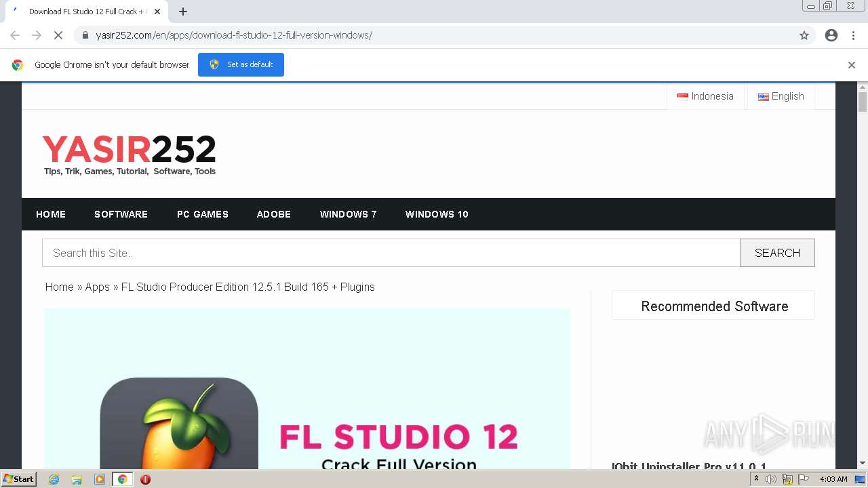Click the Chrome logo in the notification bar
Screen dimensions: 868x488
click(x=18, y=65)
